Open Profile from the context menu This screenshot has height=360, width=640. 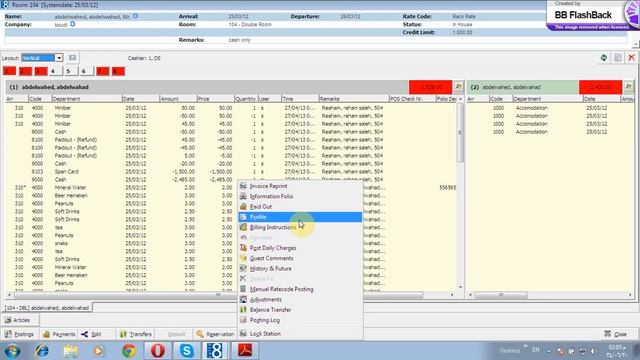tap(300, 217)
